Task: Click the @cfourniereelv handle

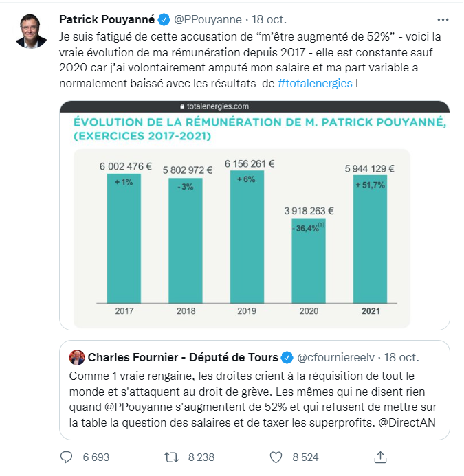Action: pyautogui.click(x=336, y=358)
